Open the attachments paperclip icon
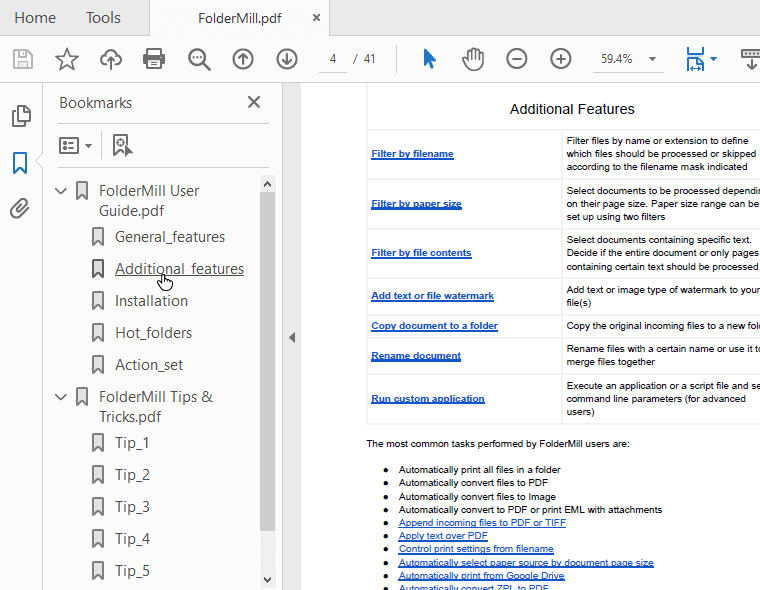The width and height of the screenshot is (760, 590). [20, 208]
